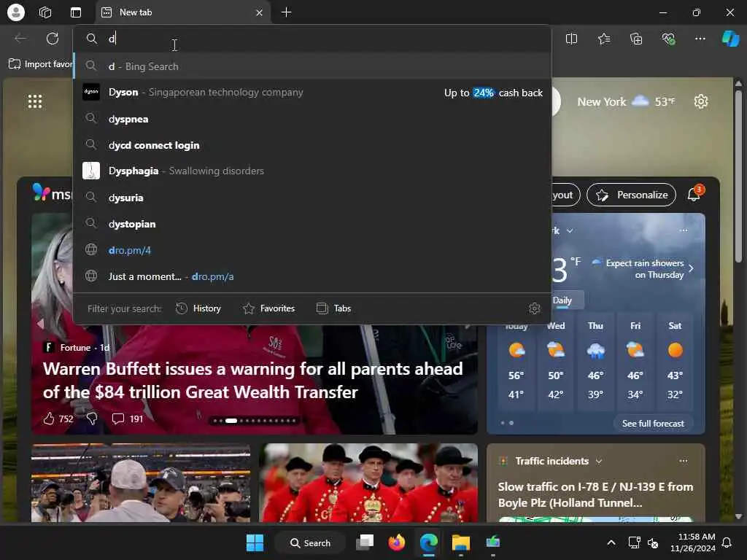The image size is (747, 560).
Task: Open the apps grid launcher icon
Action: [x=35, y=101]
